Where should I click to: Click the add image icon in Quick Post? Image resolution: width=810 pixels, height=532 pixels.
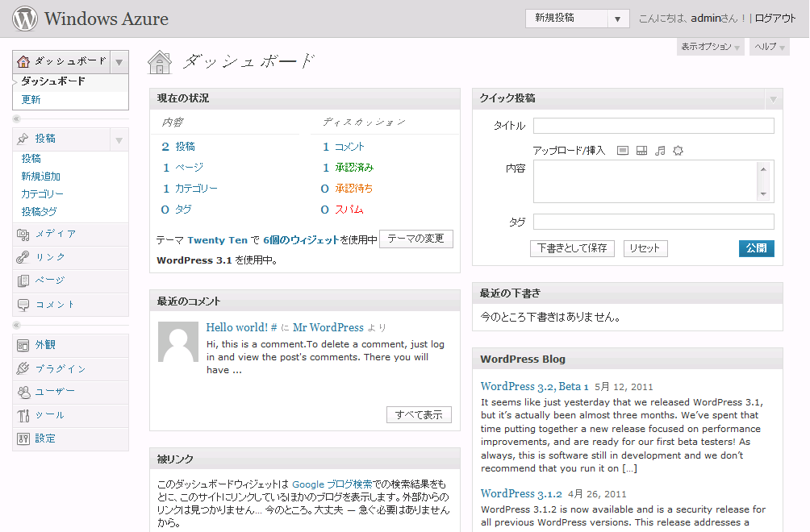tap(623, 151)
